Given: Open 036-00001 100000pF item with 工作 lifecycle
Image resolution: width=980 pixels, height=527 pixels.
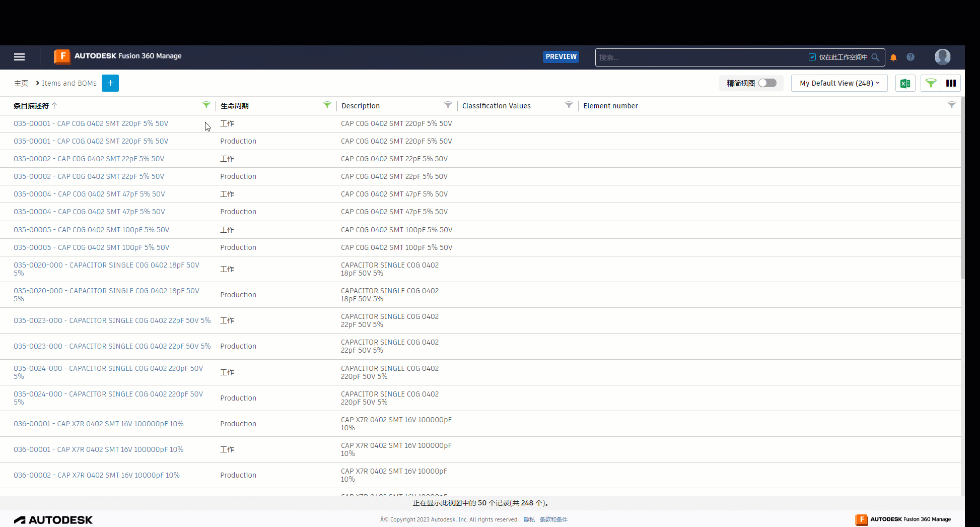Looking at the screenshot, I should pos(98,449).
